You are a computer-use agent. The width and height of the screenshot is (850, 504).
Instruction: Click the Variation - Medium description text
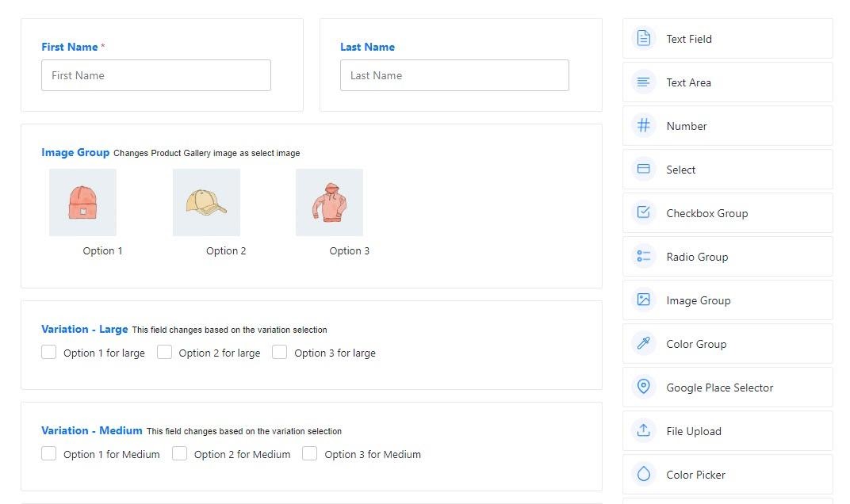click(x=244, y=431)
